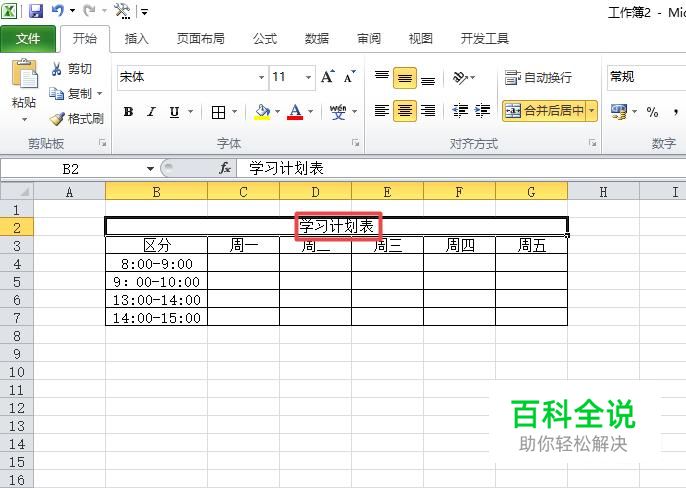
Task: Open the font name (宋体) dropdown
Action: click(x=261, y=77)
